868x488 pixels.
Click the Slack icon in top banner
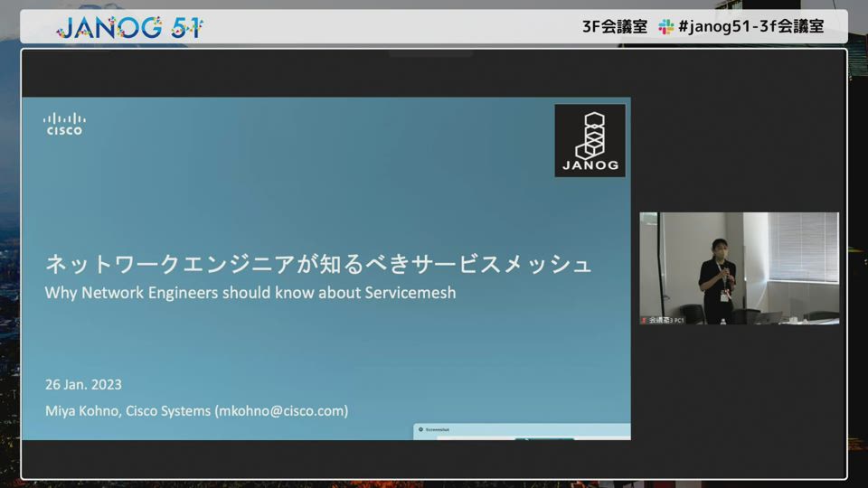click(x=665, y=27)
